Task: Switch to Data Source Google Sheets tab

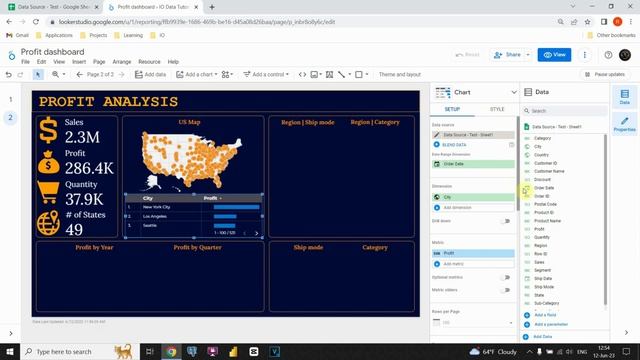Action: pos(53,7)
